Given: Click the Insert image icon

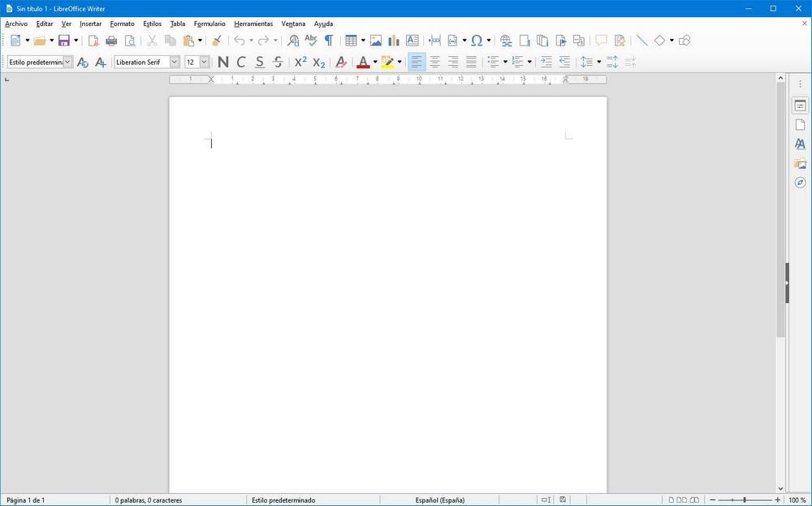Looking at the screenshot, I should pyautogui.click(x=376, y=41).
